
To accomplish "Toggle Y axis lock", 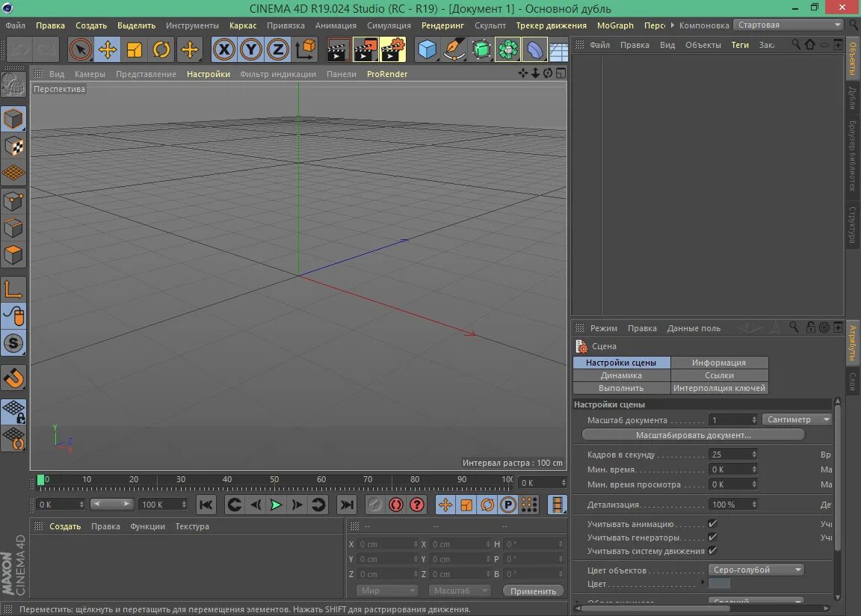I will 251,50.
